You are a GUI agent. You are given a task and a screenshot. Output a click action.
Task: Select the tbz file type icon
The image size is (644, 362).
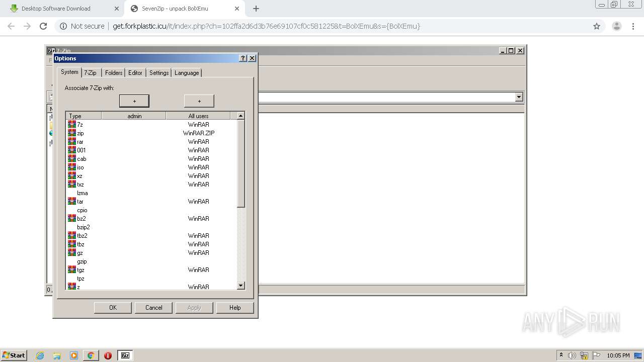tap(72, 244)
